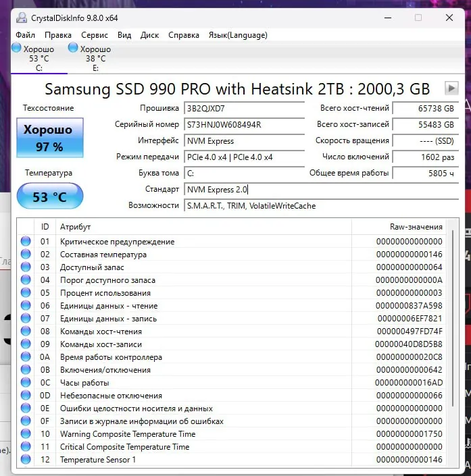Click the CrystalDiskInfo title bar app icon
Viewport: 471px width, 476px height.
tap(22, 18)
